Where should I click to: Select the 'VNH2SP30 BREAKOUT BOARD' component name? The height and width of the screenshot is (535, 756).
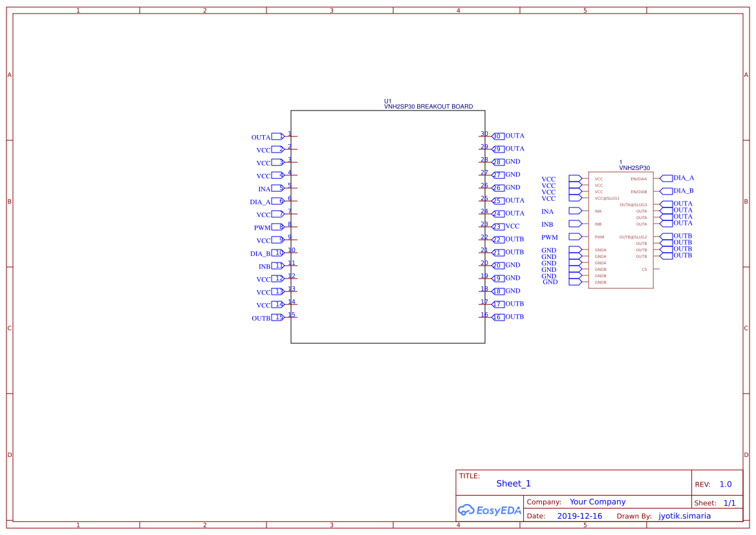428,107
